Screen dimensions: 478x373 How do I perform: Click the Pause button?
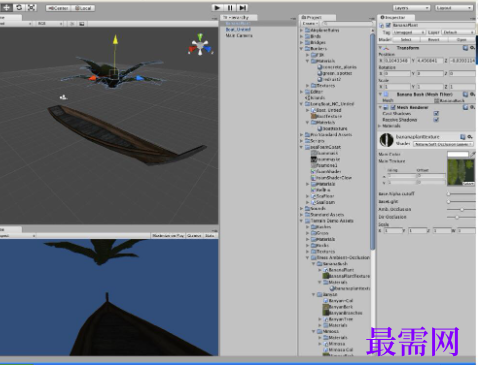tap(230, 8)
